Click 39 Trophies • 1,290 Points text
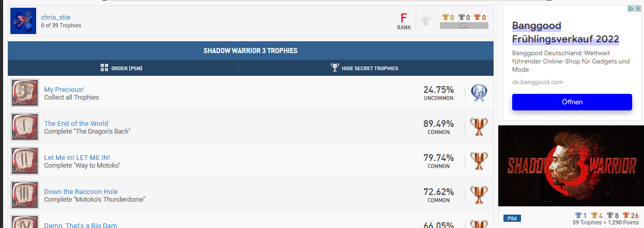Screen dimensions: 644x228 point(606,222)
